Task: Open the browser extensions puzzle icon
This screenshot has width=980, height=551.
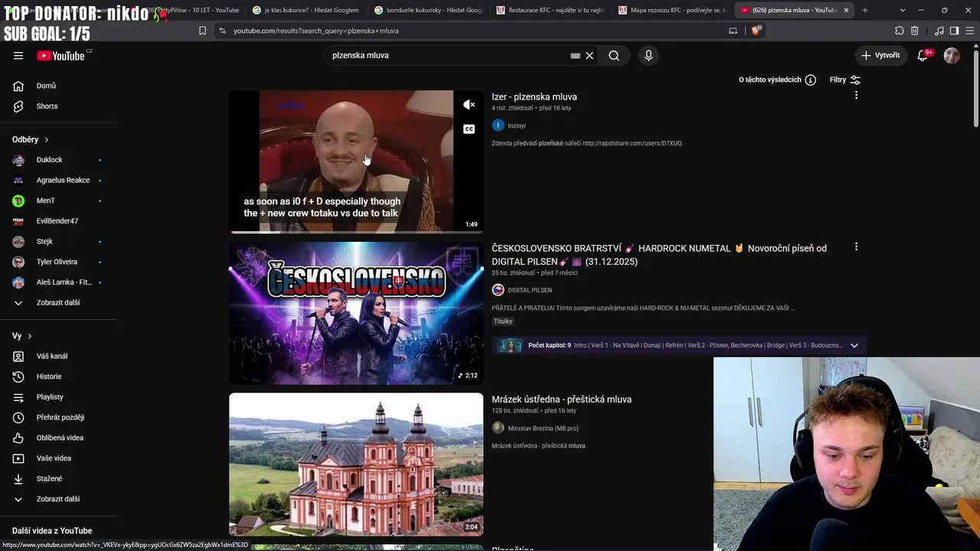Action: 900,31
